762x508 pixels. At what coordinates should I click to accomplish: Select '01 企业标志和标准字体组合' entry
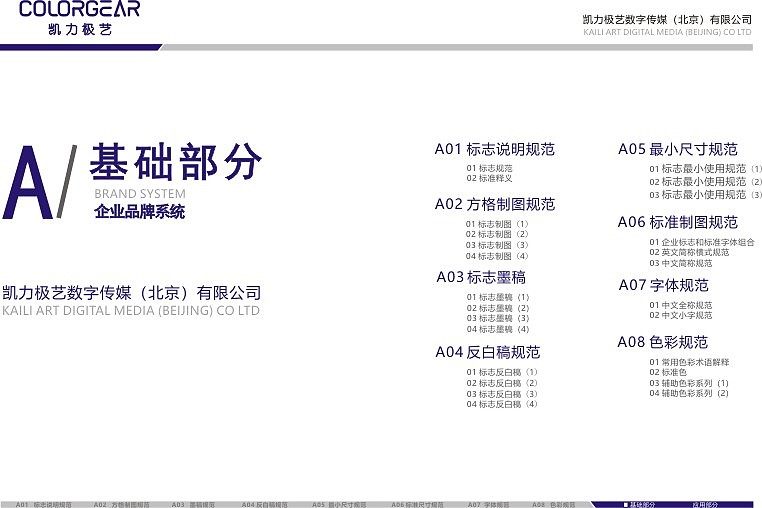point(702,242)
